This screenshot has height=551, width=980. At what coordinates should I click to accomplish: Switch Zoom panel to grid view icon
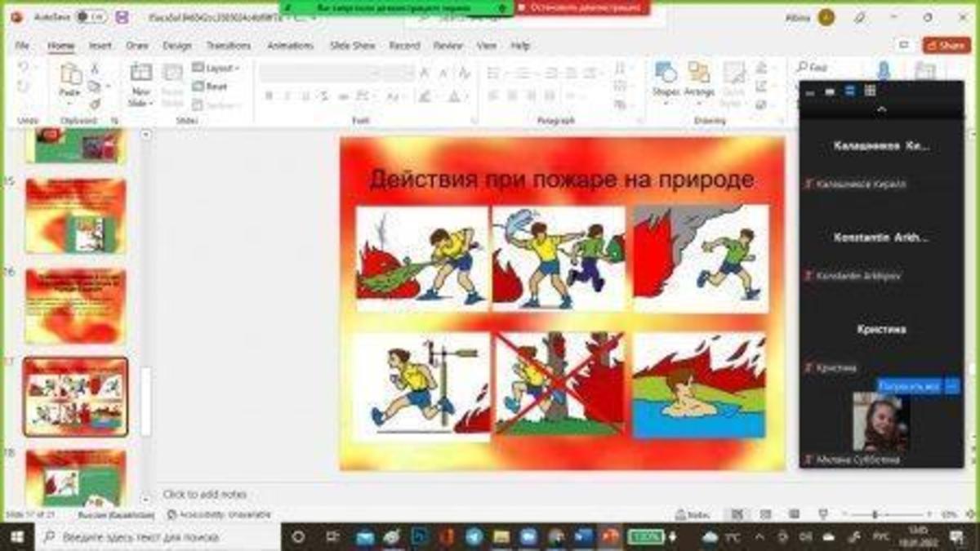coord(870,91)
